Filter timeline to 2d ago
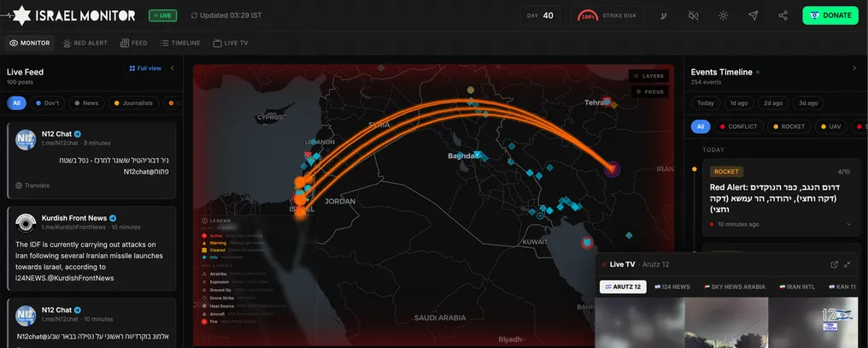The image size is (868, 348). click(773, 103)
